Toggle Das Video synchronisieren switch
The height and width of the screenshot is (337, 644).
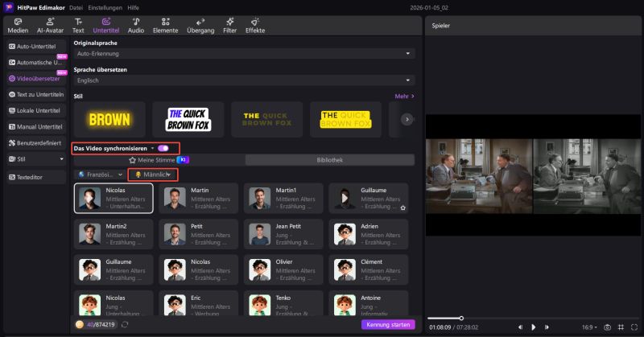pos(163,148)
